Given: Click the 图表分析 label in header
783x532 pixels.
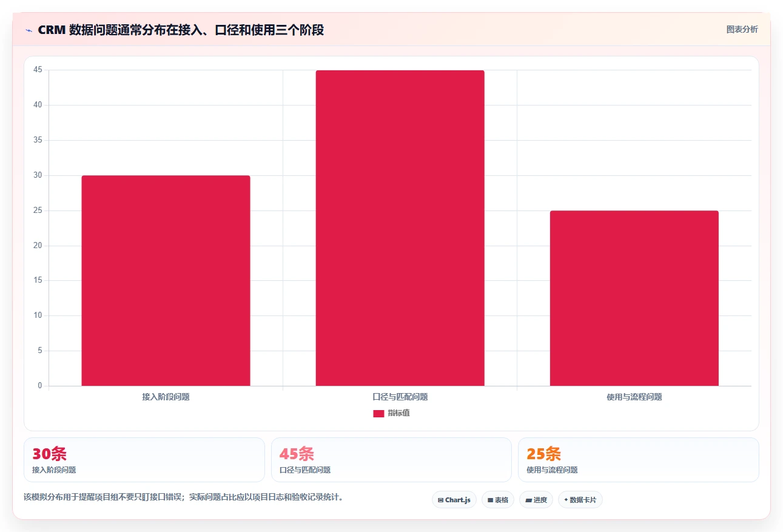Looking at the screenshot, I should 742,29.
